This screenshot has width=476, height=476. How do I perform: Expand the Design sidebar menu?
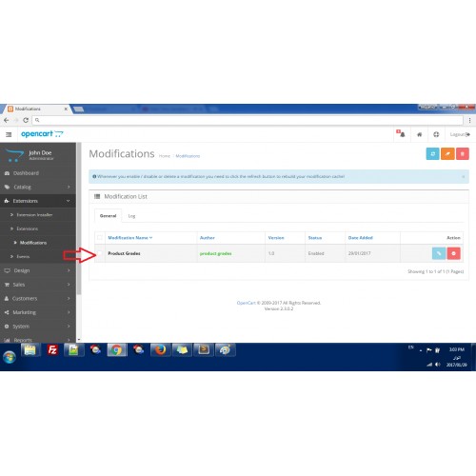38,270
